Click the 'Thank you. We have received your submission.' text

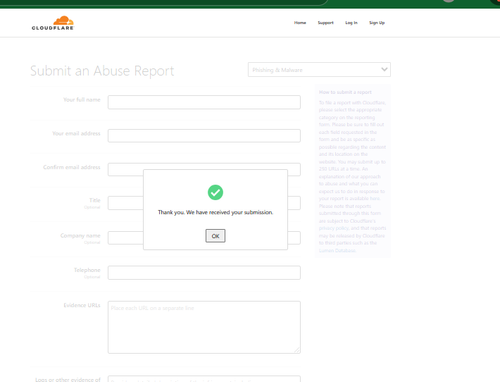215,212
